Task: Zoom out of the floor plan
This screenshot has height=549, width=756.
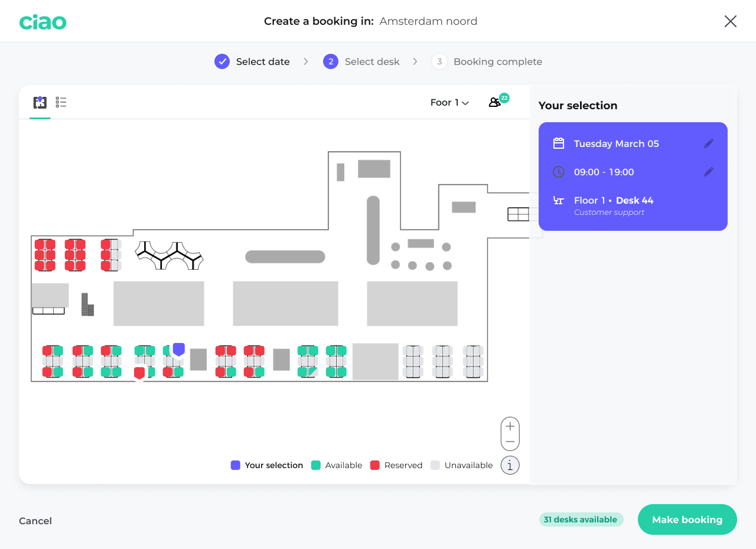Action: tap(510, 442)
